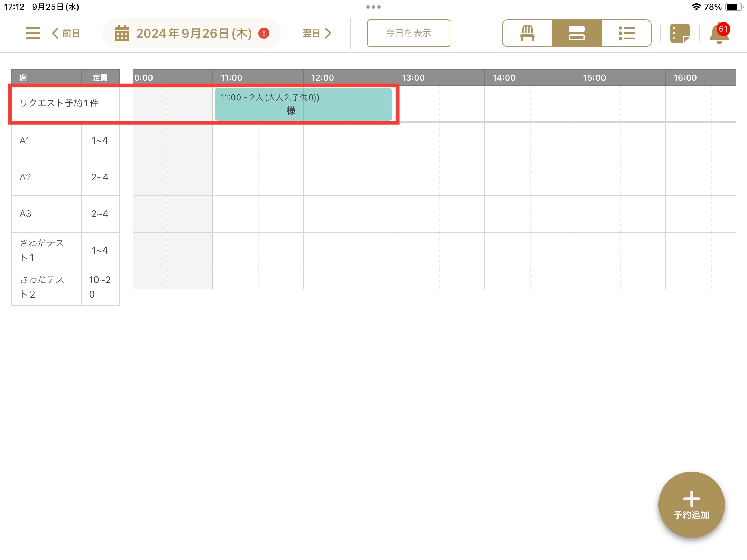Click the 13:00 time header
The height and width of the screenshot is (560, 747).
413,78
